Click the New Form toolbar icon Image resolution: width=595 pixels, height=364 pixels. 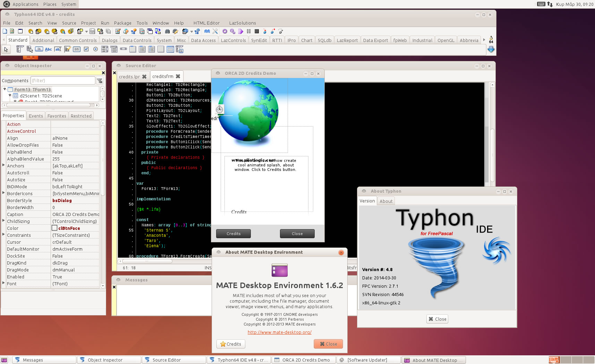20,31
